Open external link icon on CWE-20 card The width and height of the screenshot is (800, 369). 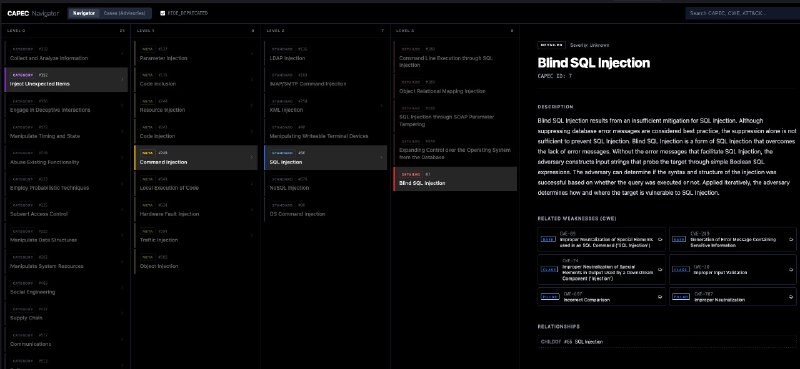coord(791,269)
